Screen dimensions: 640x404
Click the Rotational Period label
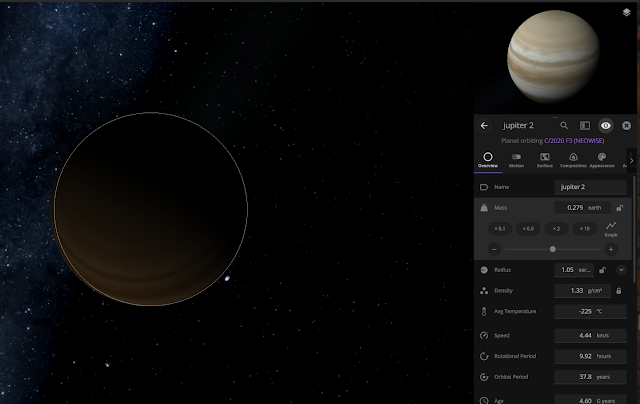pos(515,356)
